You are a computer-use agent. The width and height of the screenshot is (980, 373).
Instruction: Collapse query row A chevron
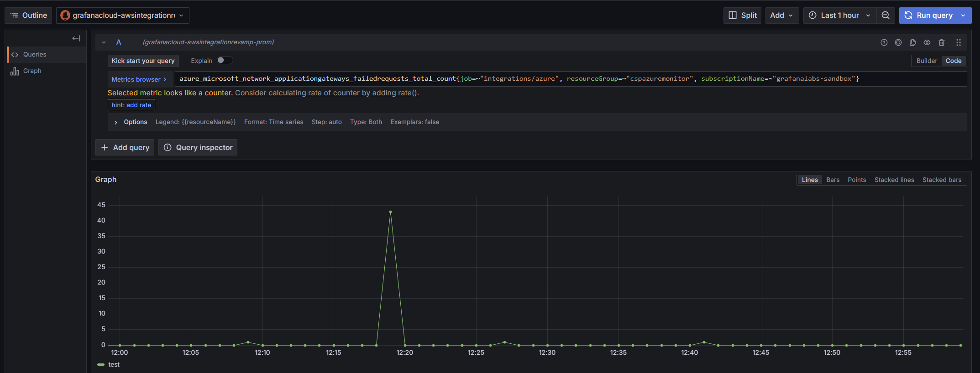[104, 42]
